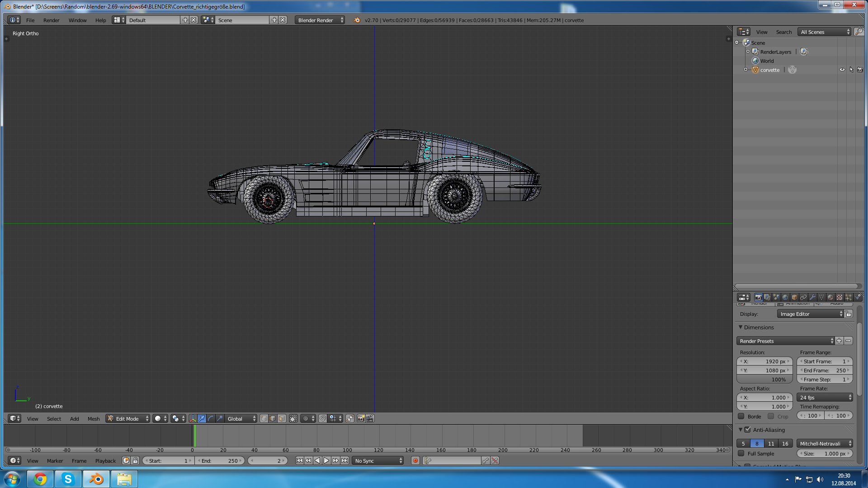Click the resolution 100% percentage slider
Screen dimensions: 868x488
pos(764,379)
